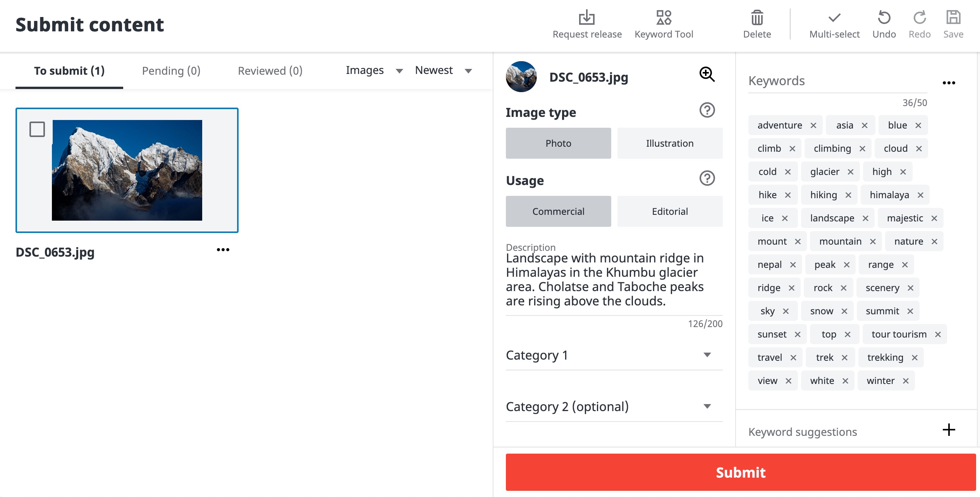Viewport: 980px width, 497px height.
Task: Open the Category 1 dropdown
Action: [708, 355]
